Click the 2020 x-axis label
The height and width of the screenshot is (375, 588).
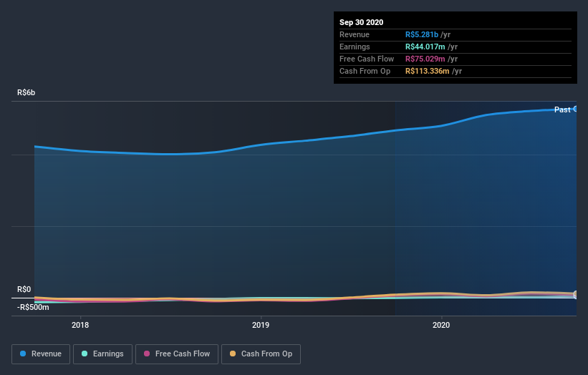pos(441,325)
